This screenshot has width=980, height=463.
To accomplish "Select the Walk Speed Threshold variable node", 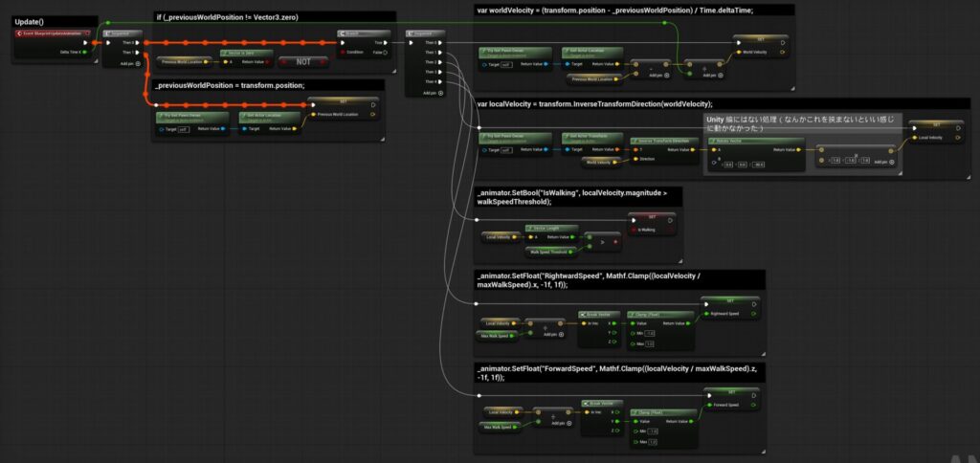I will (x=546, y=251).
